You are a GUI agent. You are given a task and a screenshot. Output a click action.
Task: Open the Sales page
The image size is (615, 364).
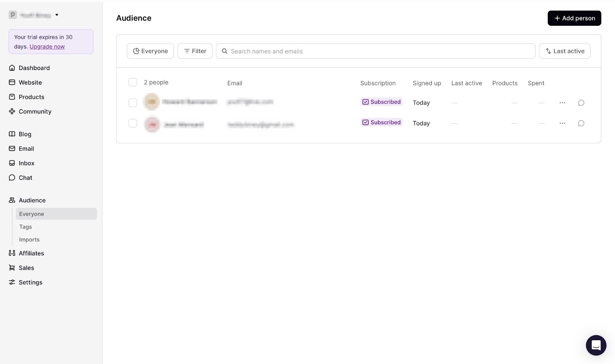(x=22, y=268)
